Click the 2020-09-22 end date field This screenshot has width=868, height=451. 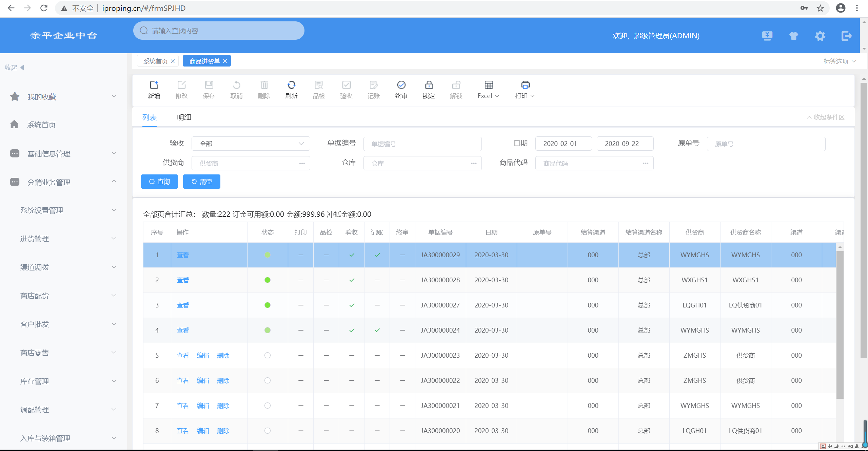[625, 144]
